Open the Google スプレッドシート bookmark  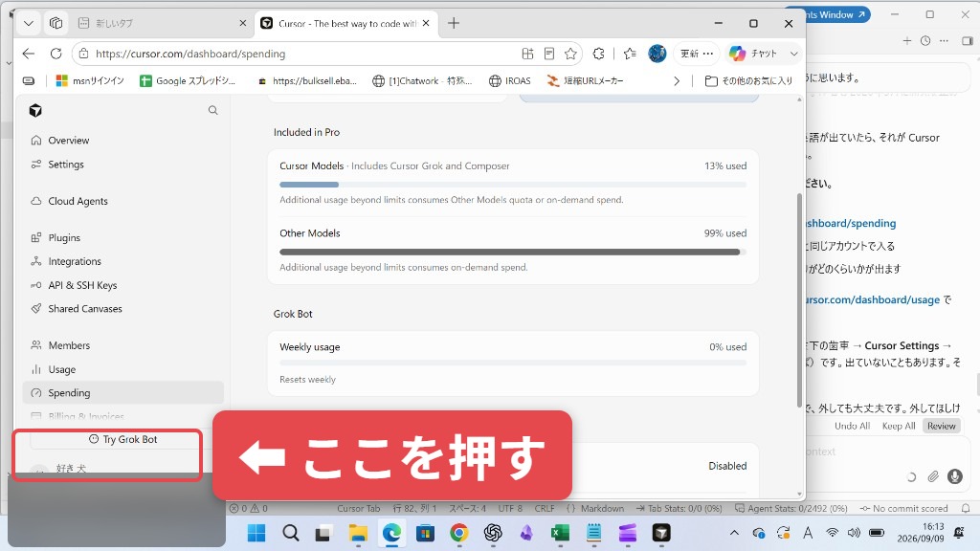188,80
